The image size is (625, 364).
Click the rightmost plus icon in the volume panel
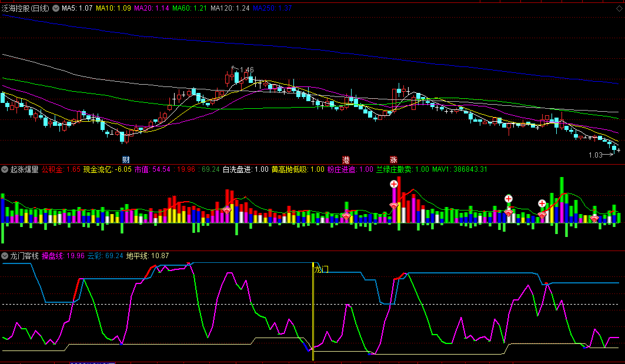pyautogui.click(x=542, y=203)
